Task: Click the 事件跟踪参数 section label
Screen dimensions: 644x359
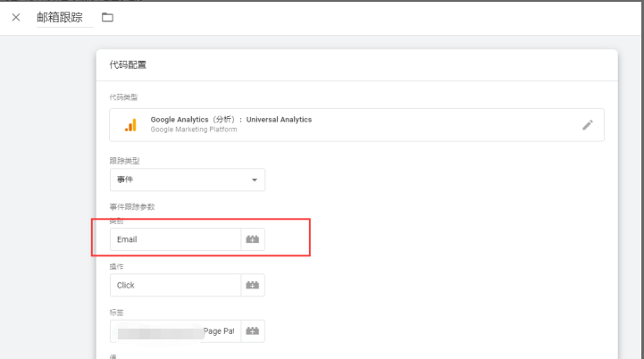Action: pos(132,207)
